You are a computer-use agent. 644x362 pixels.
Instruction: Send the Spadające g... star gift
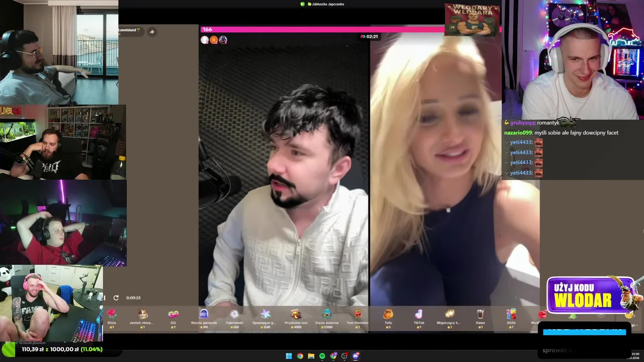tap(265, 318)
